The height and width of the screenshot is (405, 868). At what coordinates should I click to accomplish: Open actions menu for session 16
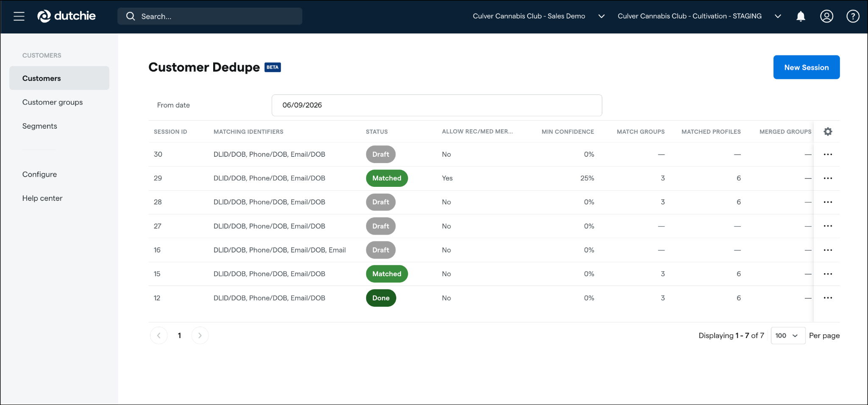[828, 250]
